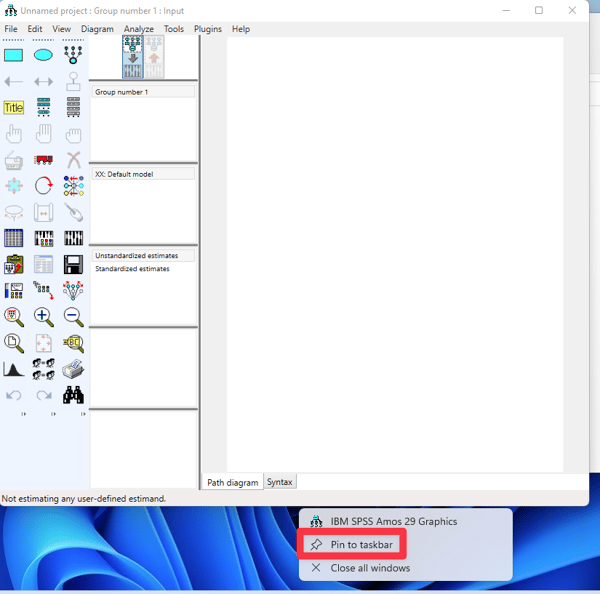
Task: Click the undo arrow tool
Action: (14, 395)
